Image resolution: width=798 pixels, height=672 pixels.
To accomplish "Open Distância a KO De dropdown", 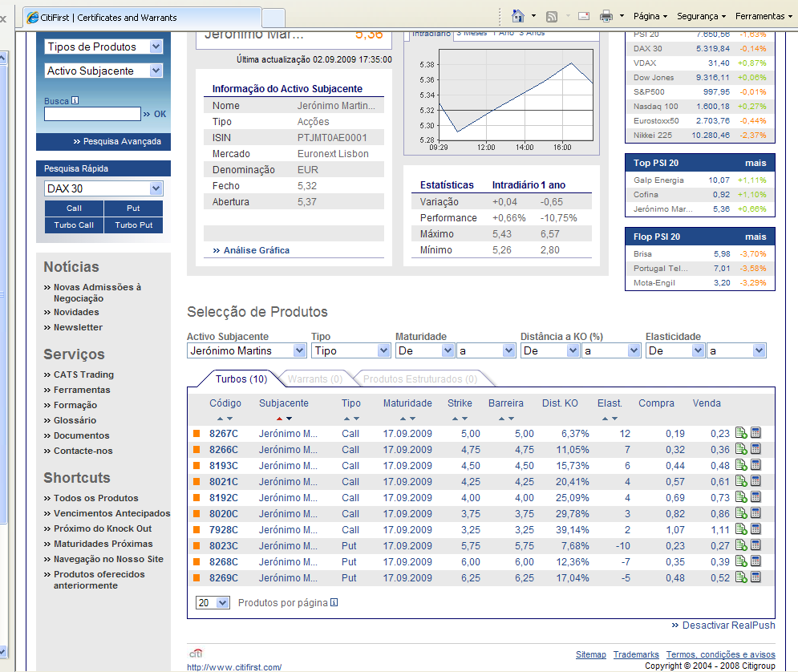I will click(x=550, y=350).
